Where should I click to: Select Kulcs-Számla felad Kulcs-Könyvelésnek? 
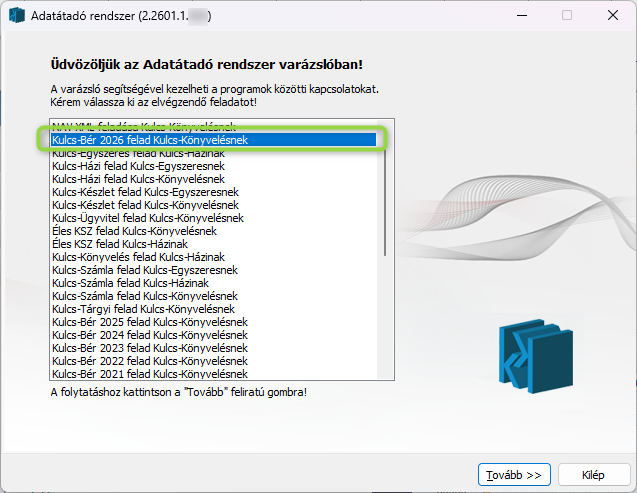(x=214, y=296)
